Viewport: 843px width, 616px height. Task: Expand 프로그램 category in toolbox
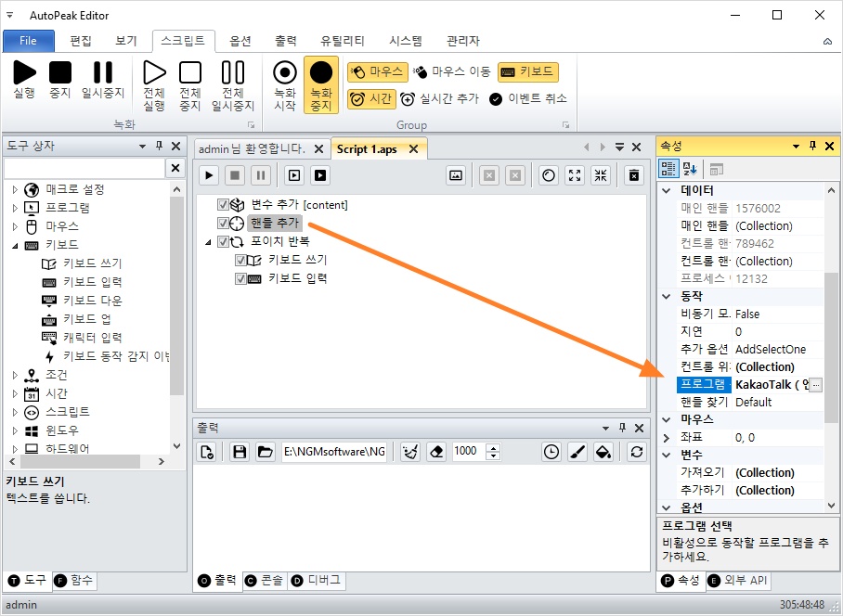15,208
